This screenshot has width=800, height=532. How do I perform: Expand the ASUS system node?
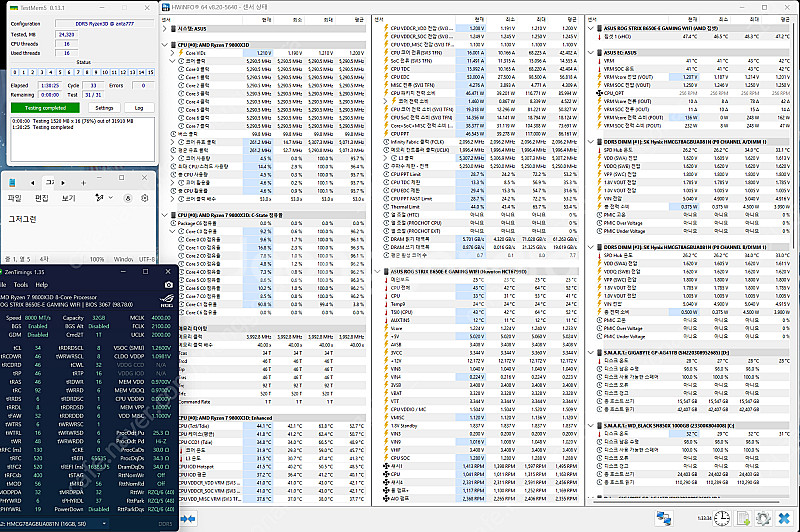click(165, 29)
